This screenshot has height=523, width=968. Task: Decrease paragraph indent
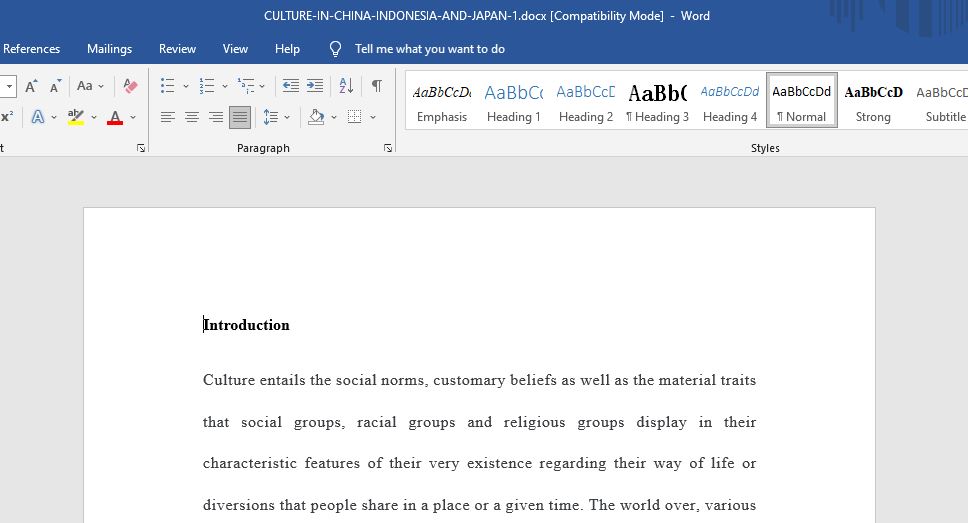point(291,86)
